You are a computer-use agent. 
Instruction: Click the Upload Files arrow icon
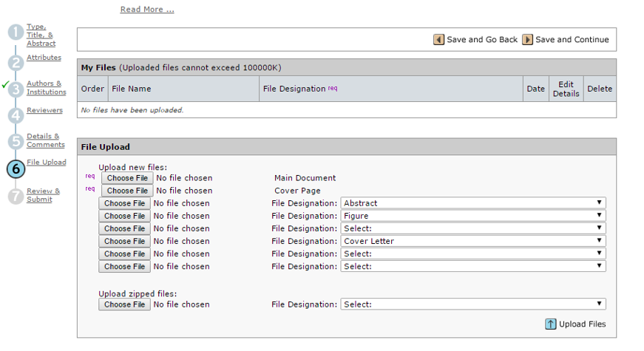[x=551, y=324]
